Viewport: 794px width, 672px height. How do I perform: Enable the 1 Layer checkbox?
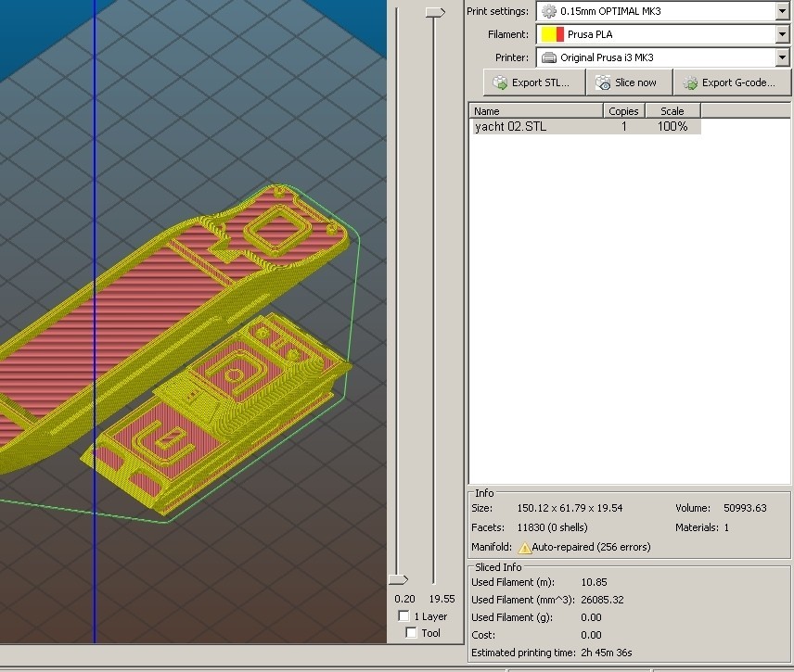403,615
